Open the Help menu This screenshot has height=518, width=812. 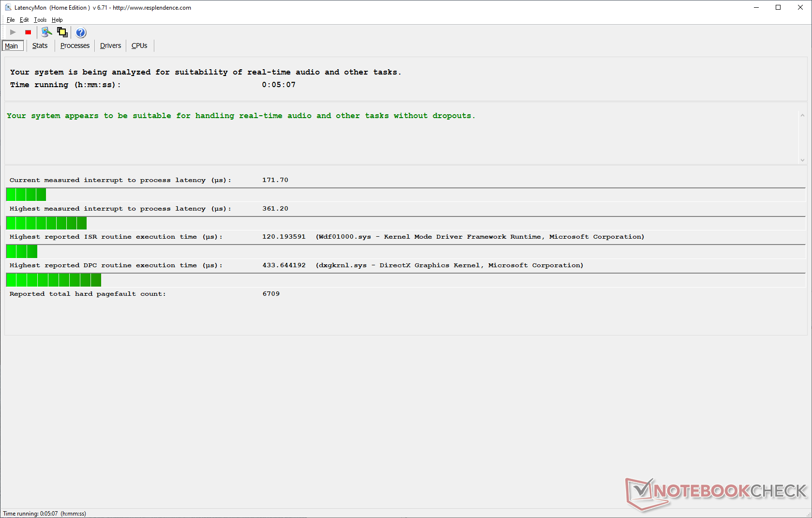point(57,20)
